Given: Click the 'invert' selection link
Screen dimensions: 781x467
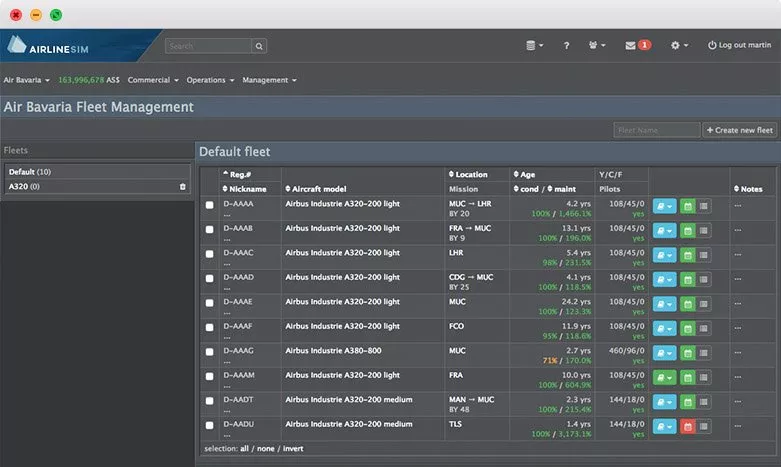Looking at the screenshot, I should point(291,448).
